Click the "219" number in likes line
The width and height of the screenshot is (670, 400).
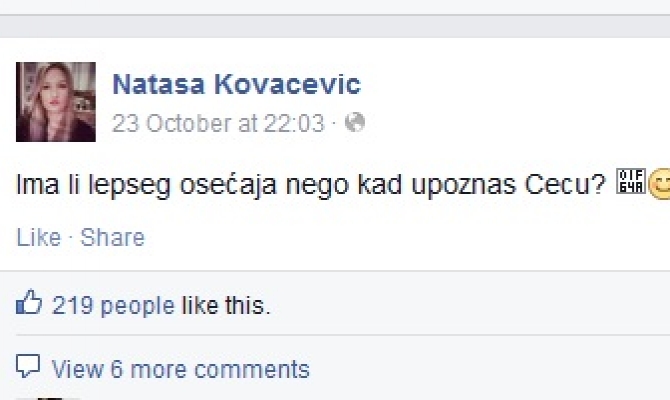click(73, 306)
